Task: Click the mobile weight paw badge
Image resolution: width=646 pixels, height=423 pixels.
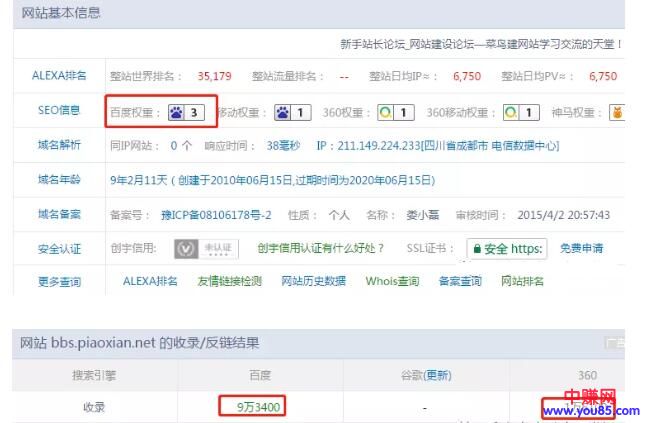Action: coord(292,111)
